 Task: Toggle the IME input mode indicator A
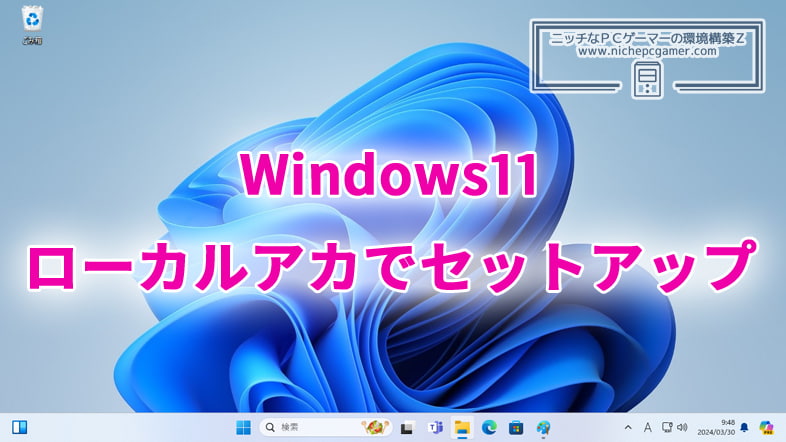[648, 427]
